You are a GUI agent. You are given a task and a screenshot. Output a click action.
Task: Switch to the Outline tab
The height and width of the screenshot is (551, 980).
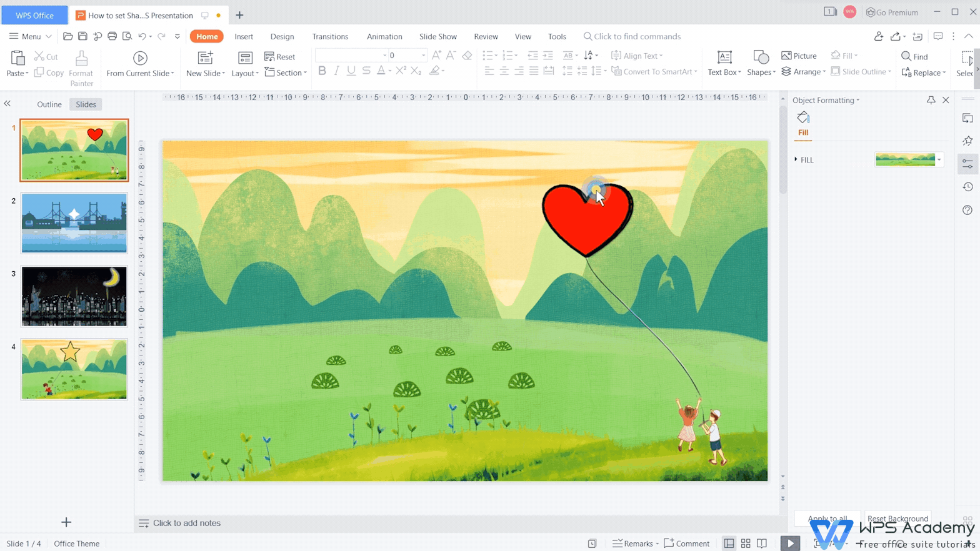(49, 104)
